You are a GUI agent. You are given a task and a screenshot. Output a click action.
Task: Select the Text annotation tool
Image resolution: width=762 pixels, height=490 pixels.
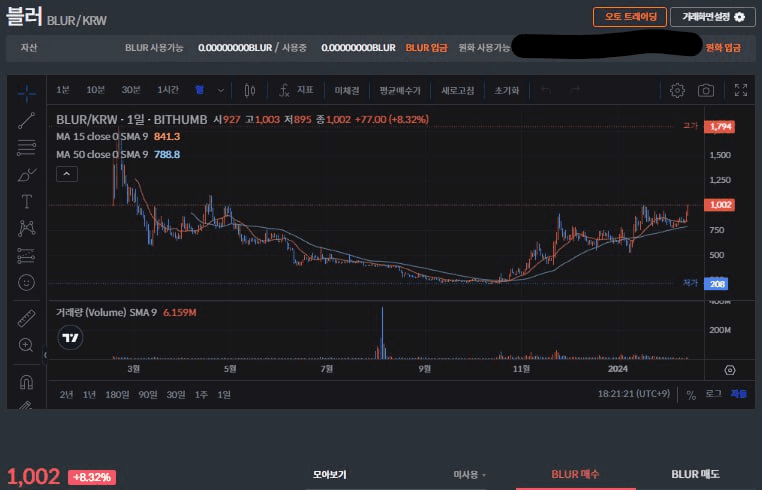click(x=26, y=201)
